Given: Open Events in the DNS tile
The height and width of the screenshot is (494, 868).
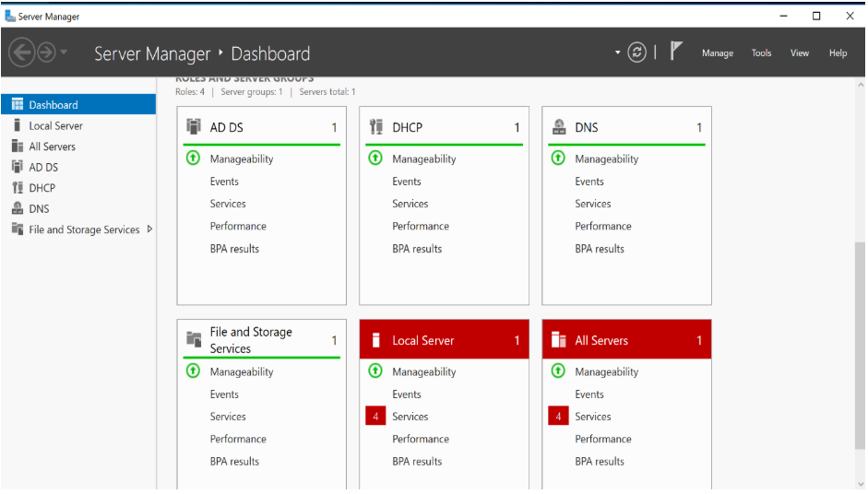Looking at the screenshot, I should 589,182.
